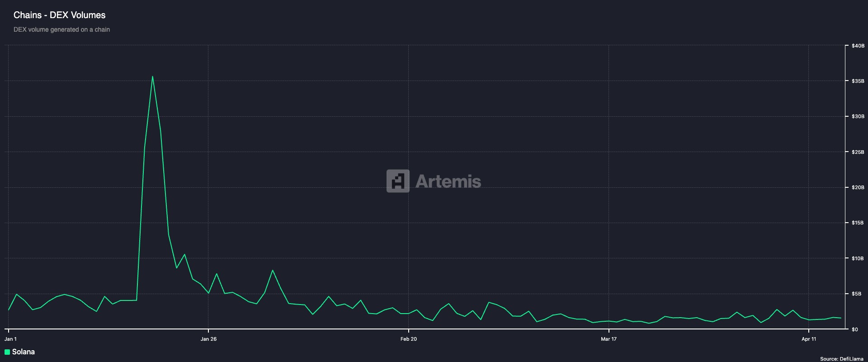Click the Artemis watermark text

point(448,181)
